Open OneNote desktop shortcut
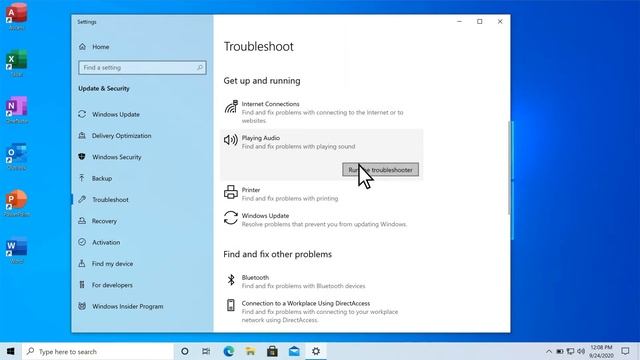The height and width of the screenshot is (360, 640). click(16, 109)
